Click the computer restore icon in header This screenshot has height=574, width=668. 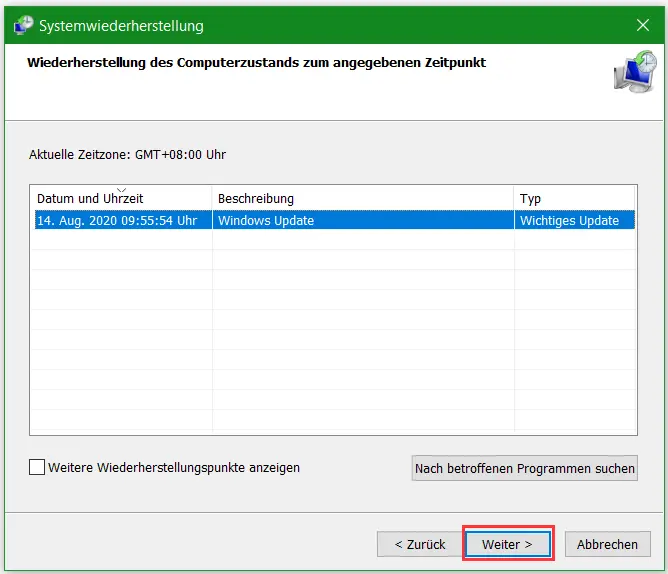(634, 73)
